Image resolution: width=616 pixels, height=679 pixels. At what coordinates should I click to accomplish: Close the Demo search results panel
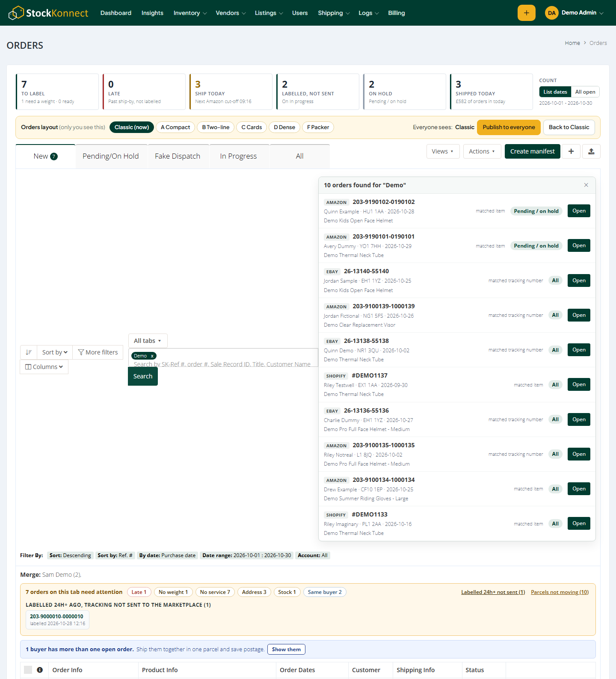tap(586, 185)
